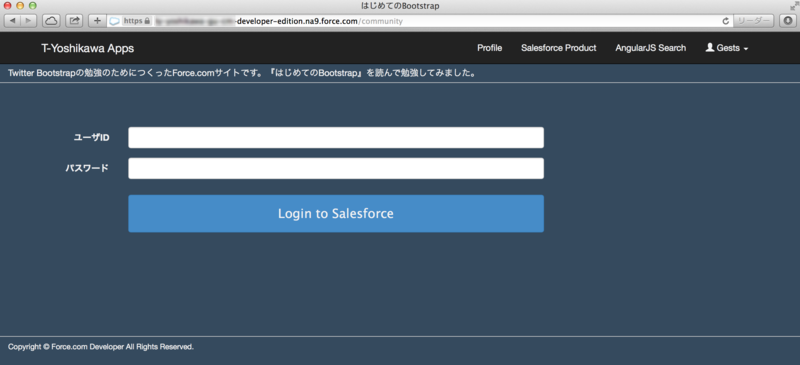Click the Share icon in toolbar
Image resolution: width=800 pixels, height=365 pixels.
click(74, 21)
